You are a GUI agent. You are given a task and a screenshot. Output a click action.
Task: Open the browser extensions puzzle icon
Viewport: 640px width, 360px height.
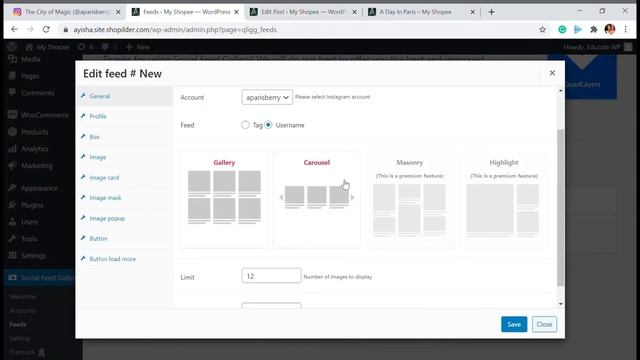(x=593, y=29)
